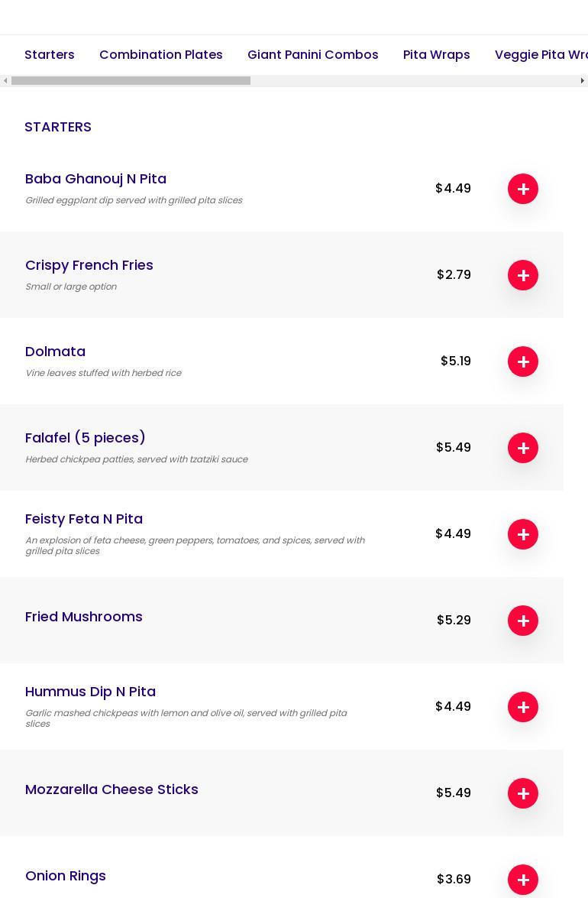The width and height of the screenshot is (588, 898).
Task: Add Mozzarella Cheese Sticks with plus button
Action: 523,793
